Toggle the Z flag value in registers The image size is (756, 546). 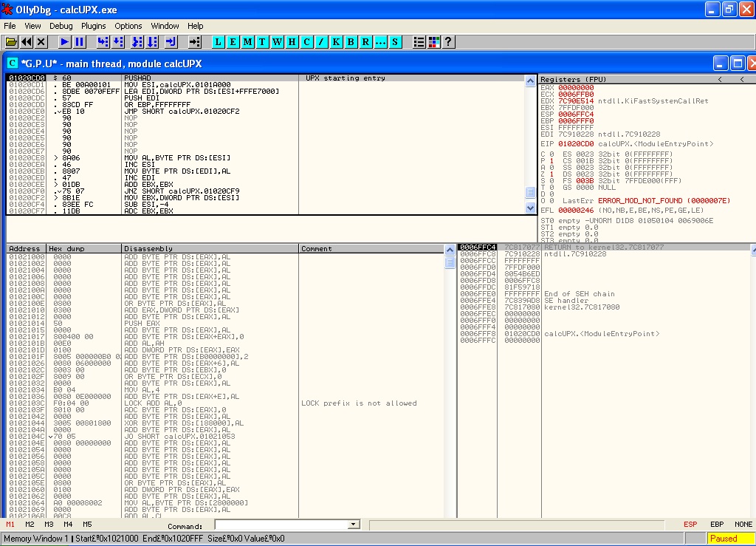(551, 174)
